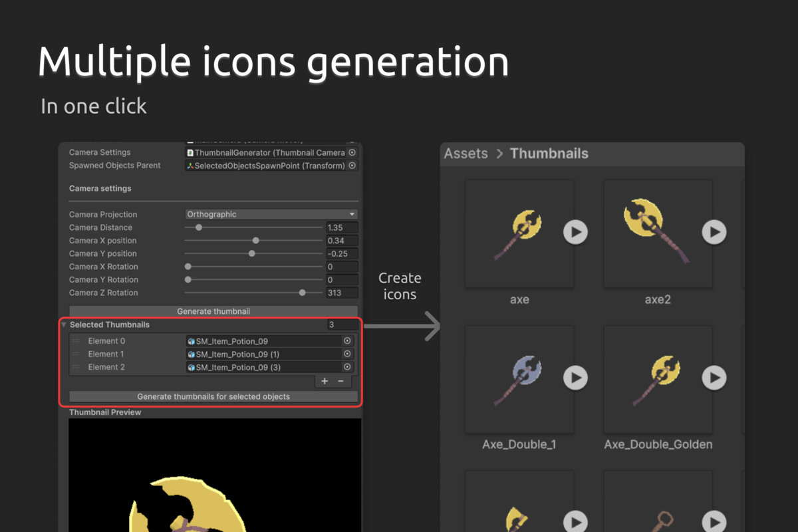Open the object picker for Element 0
798x532 pixels.
coord(346,340)
